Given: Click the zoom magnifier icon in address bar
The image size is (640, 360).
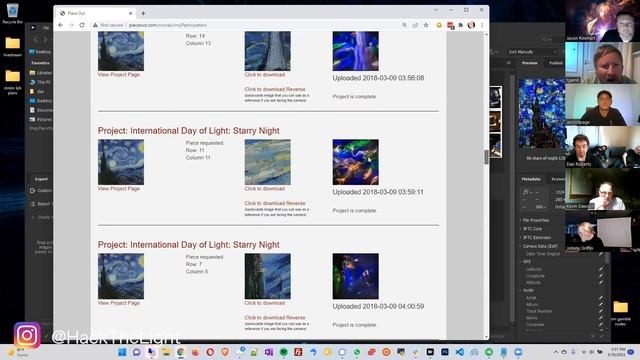Looking at the screenshot, I should click(404, 25).
